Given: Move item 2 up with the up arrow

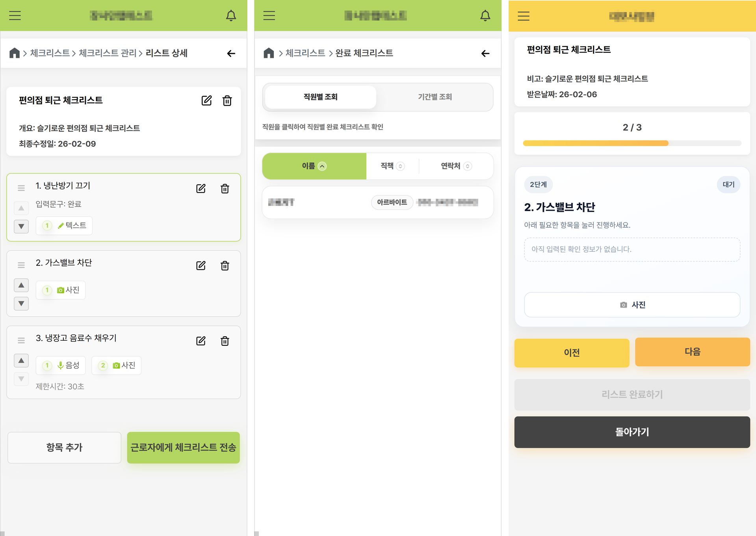Looking at the screenshot, I should (x=21, y=285).
